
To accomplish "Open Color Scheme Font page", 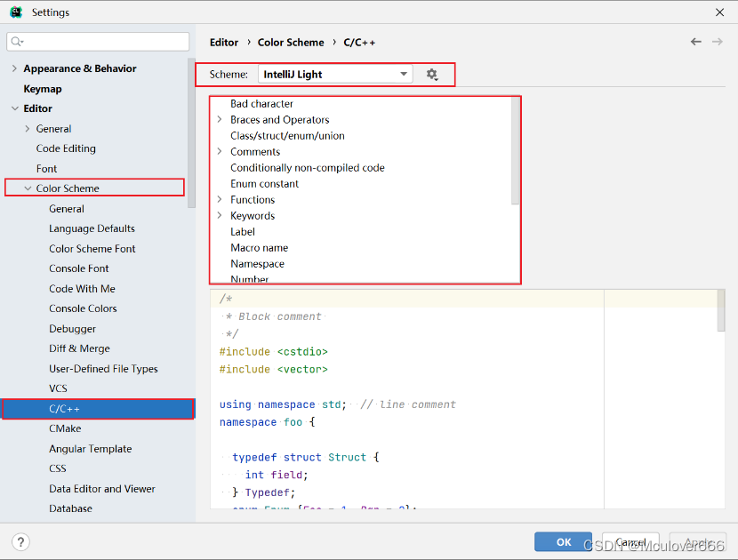I will coord(92,249).
